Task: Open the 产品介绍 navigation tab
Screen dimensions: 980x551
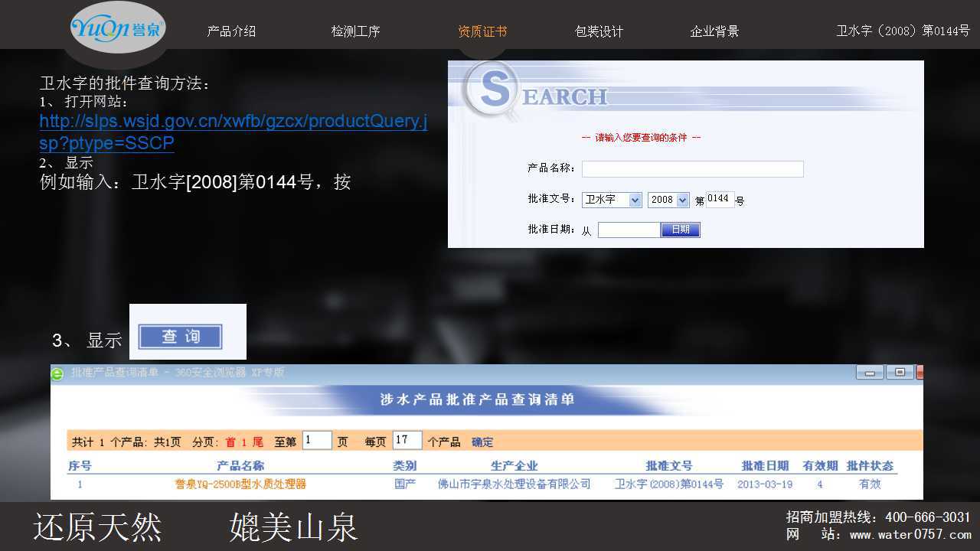Action: [x=231, y=31]
